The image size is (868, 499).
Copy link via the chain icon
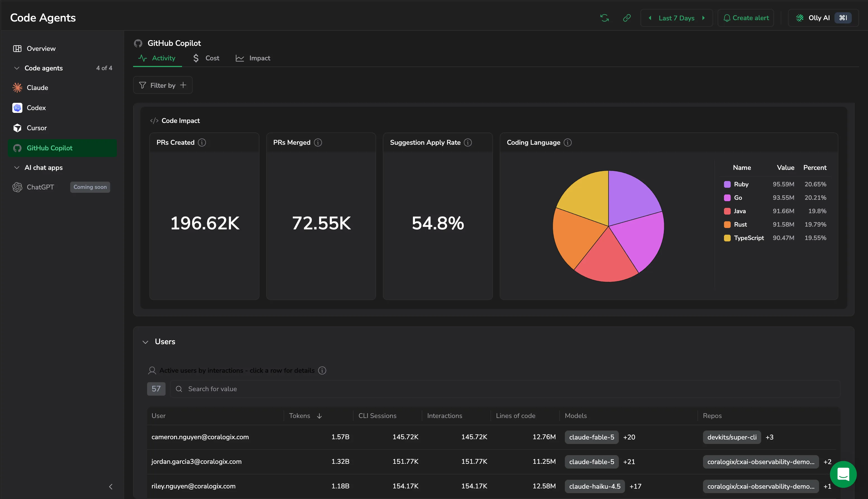[x=627, y=18]
